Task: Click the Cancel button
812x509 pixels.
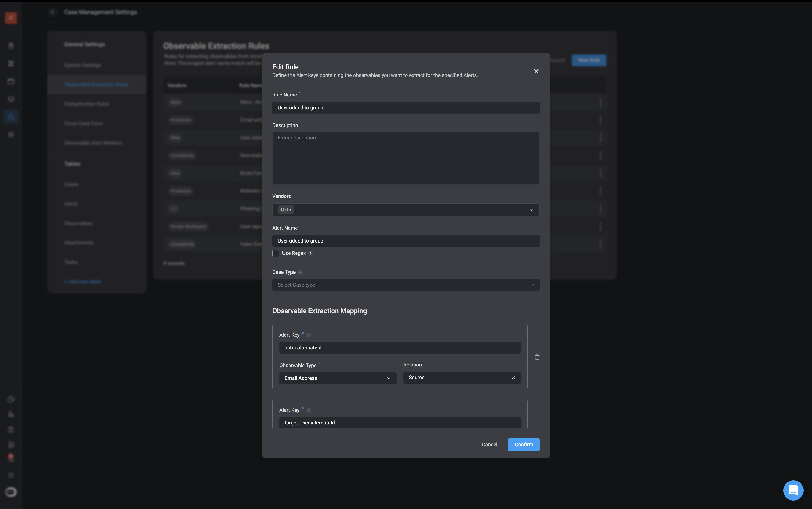Action: (489, 444)
